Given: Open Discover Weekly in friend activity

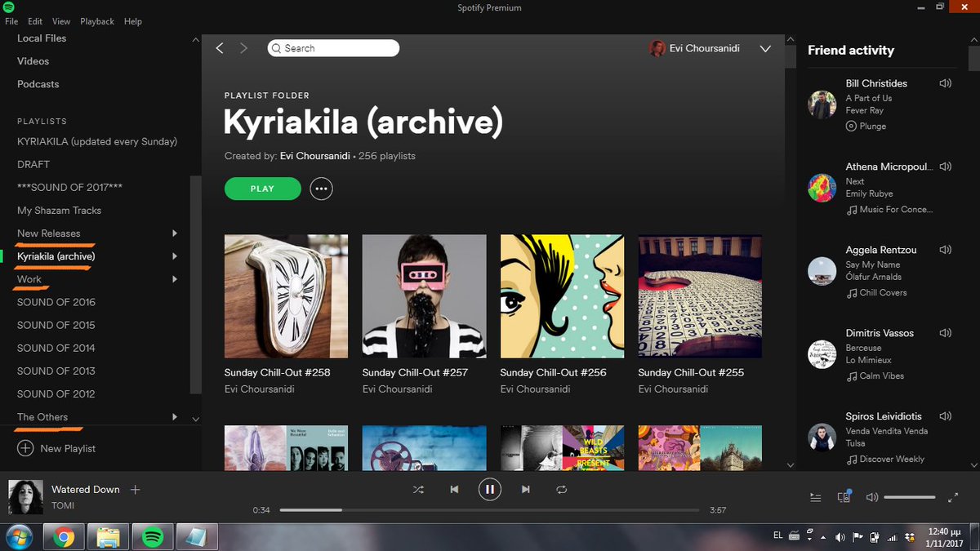Looking at the screenshot, I should tap(893, 460).
